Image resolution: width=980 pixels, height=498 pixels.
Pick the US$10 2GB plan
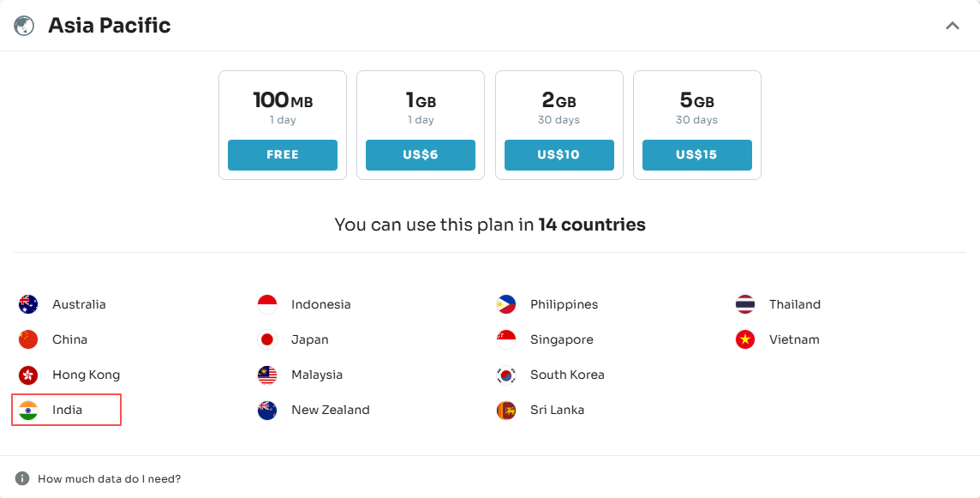coord(559,155)
